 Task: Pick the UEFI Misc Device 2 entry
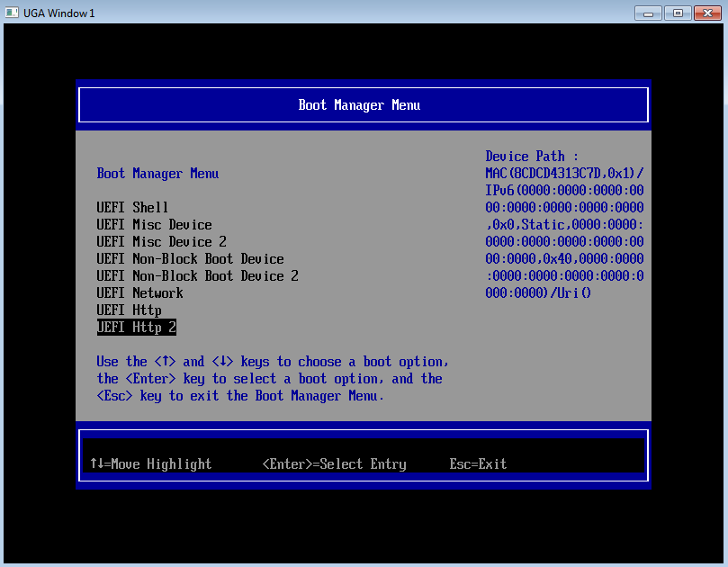[x=161, y=242]
